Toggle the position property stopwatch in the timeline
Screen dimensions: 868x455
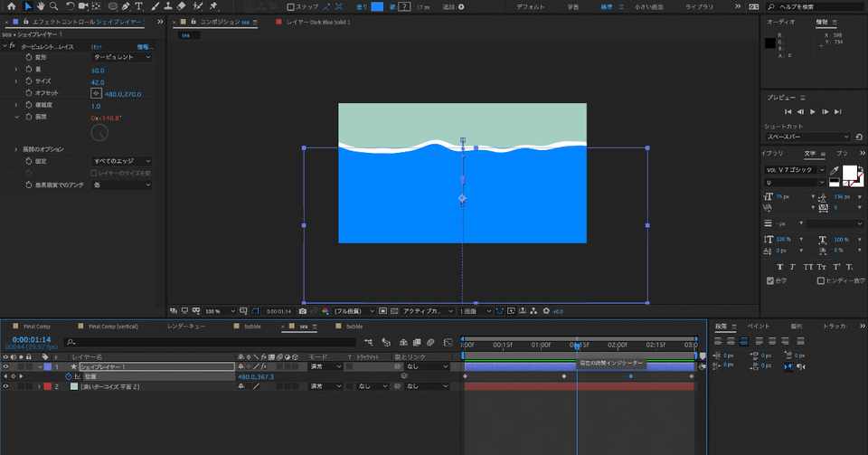(x=69, y=376)
